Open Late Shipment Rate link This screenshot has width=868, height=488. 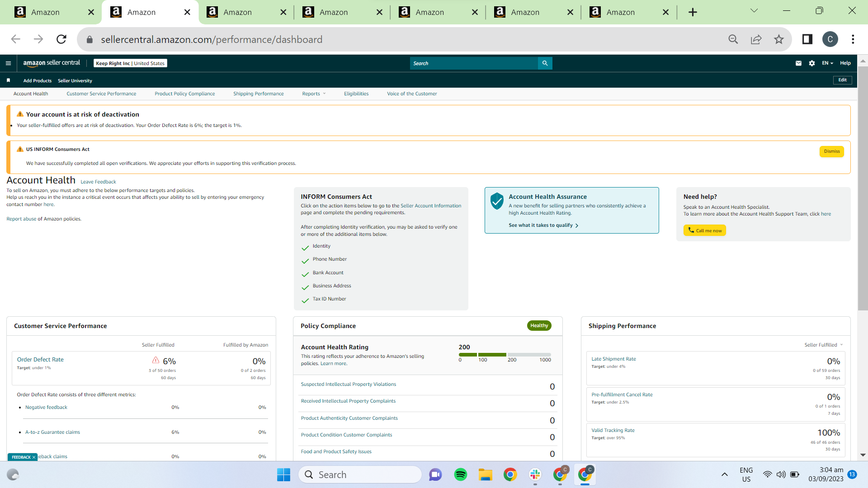click(x=613, y=359)
